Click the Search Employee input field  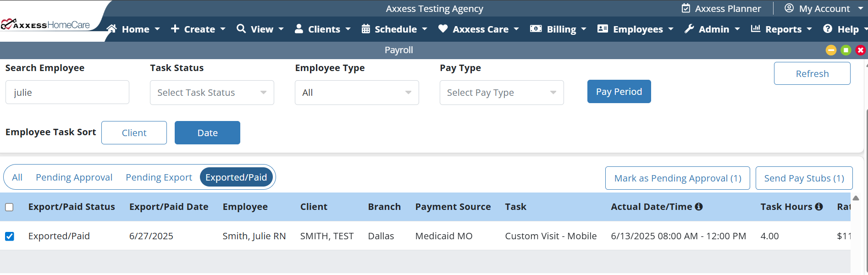67,93
